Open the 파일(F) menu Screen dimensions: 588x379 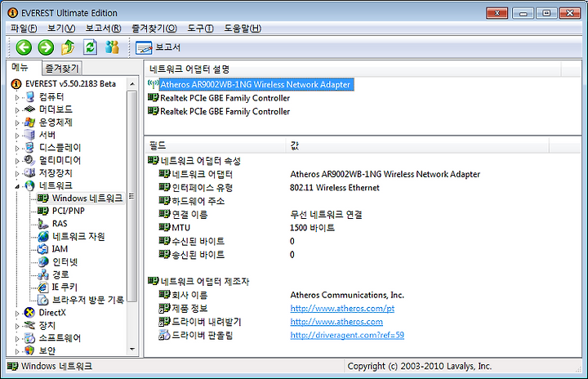pos(23,28)
